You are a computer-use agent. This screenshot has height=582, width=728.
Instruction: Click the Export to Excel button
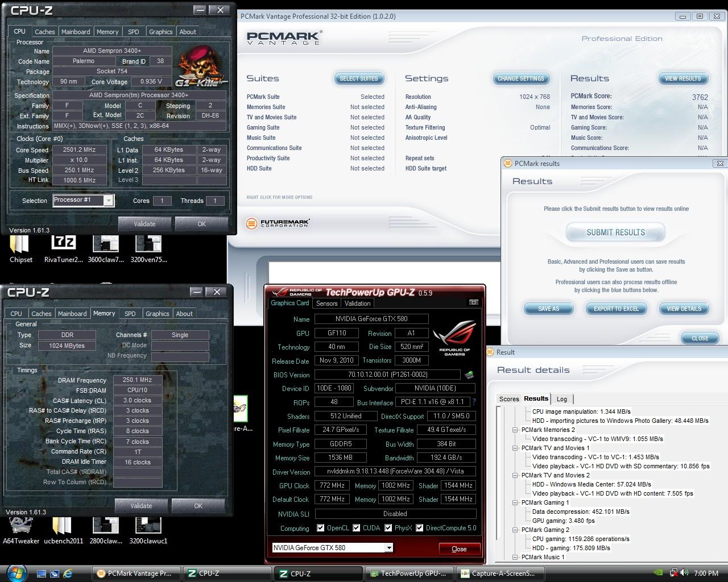tap(617, 309)
